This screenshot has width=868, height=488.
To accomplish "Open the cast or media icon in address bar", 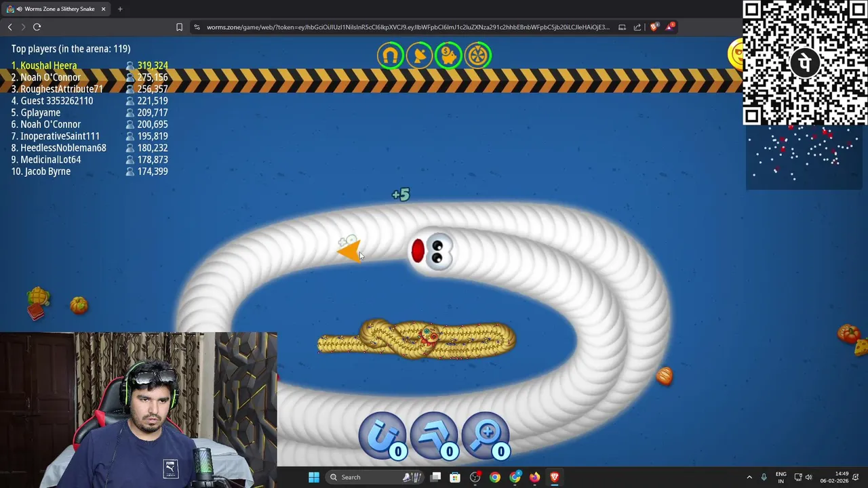I will pos(622,27).
